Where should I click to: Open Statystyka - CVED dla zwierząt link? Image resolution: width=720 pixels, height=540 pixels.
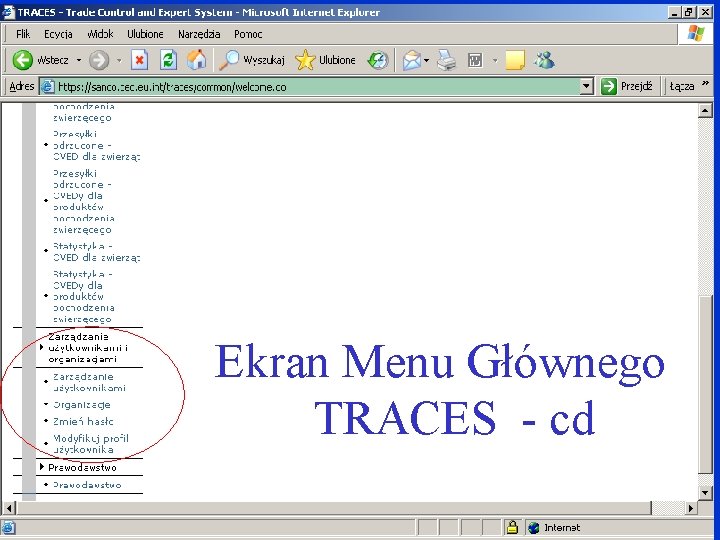click(x=96, y=252)
